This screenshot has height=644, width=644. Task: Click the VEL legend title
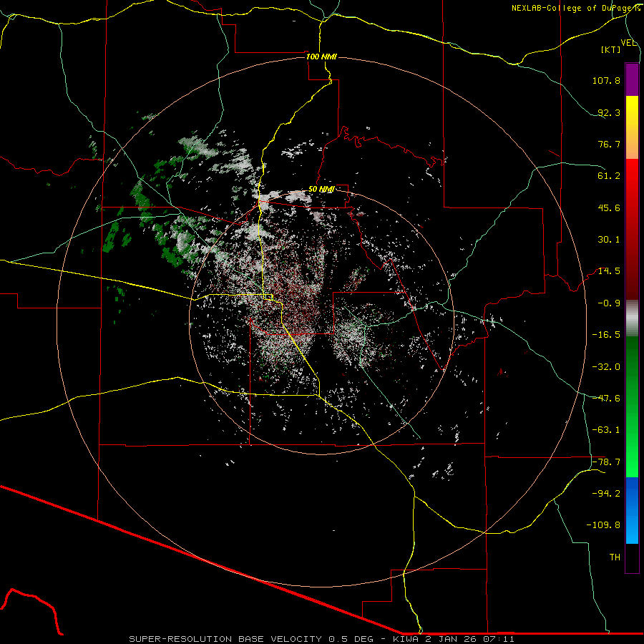(628, 43)
